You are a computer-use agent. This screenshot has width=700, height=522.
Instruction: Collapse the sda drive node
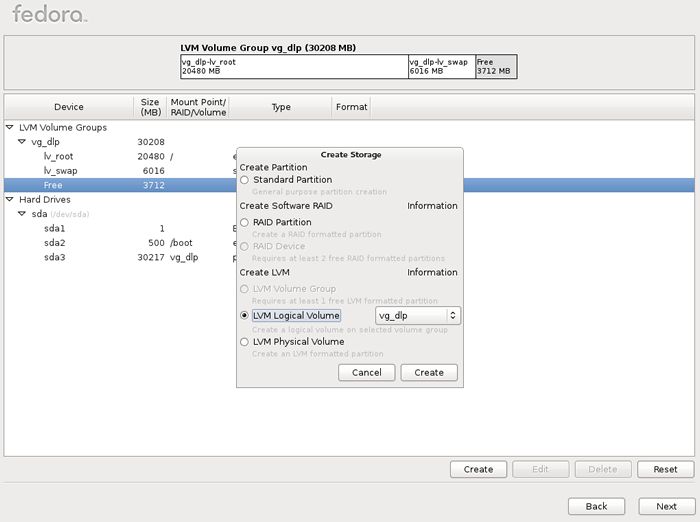(x=22, y=213)
